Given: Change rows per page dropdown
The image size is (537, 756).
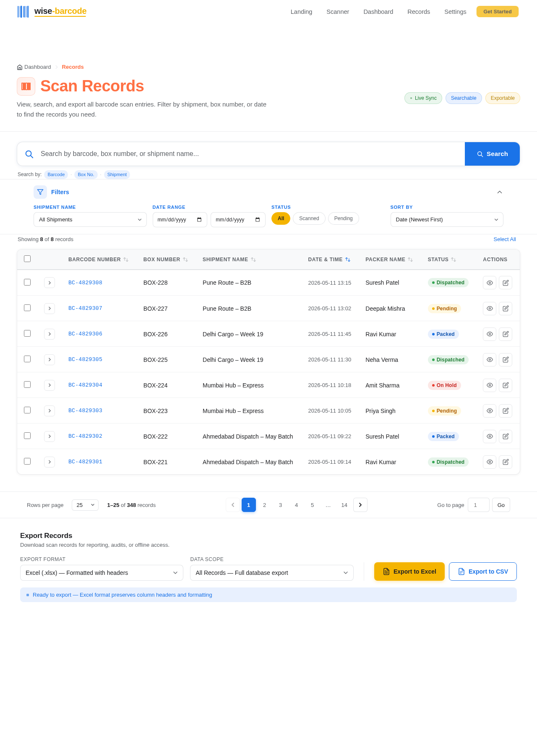Looking at the screenshot, I should tap(85, 505).
